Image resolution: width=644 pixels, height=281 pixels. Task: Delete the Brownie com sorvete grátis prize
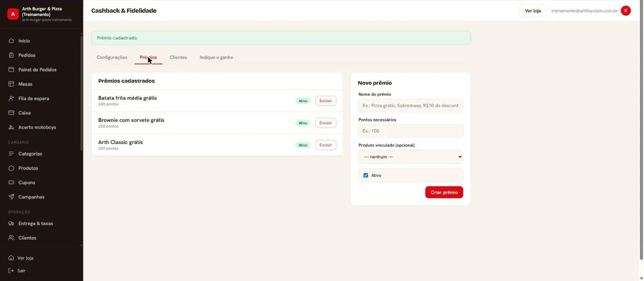pyautogui.click(x=326, y=123)
